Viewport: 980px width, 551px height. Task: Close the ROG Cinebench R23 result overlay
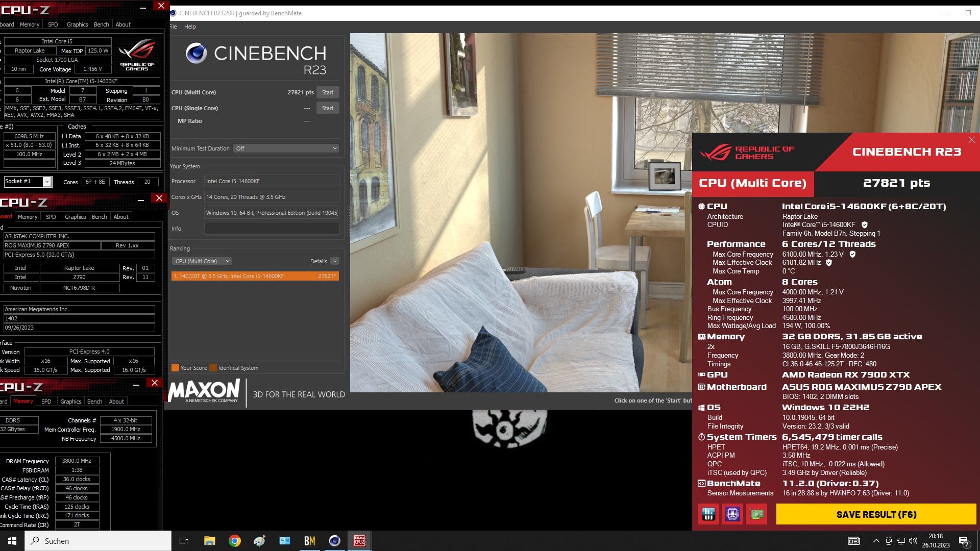(971, 140)
